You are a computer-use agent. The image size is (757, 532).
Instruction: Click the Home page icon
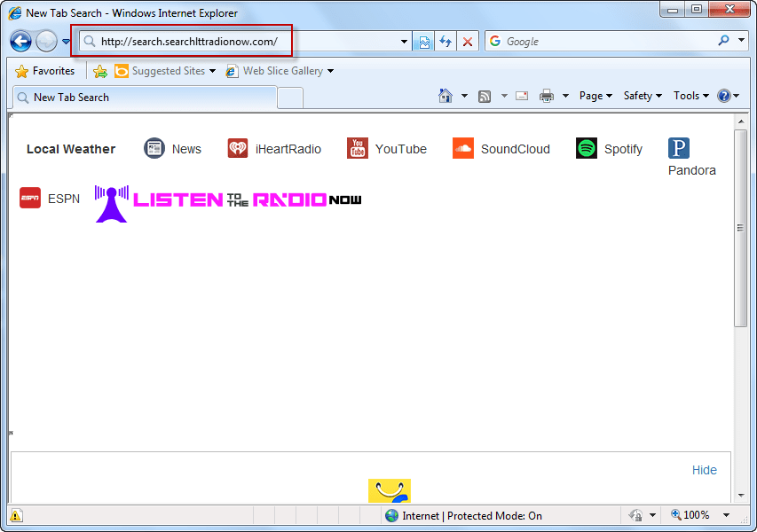pyautogui.click(x=446, y=96)
